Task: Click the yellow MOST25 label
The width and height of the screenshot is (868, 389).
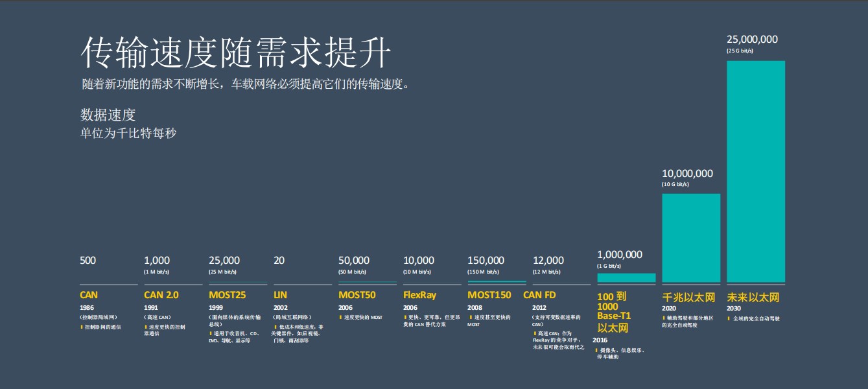Action: pyautogui.click(x=227, y=295)
